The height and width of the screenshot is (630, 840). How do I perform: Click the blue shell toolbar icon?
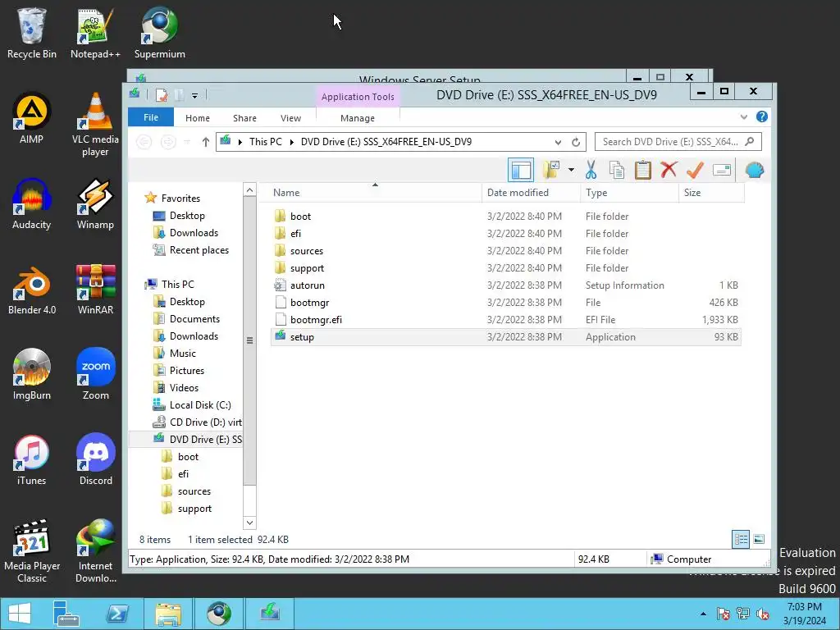(x=755, y=171)
